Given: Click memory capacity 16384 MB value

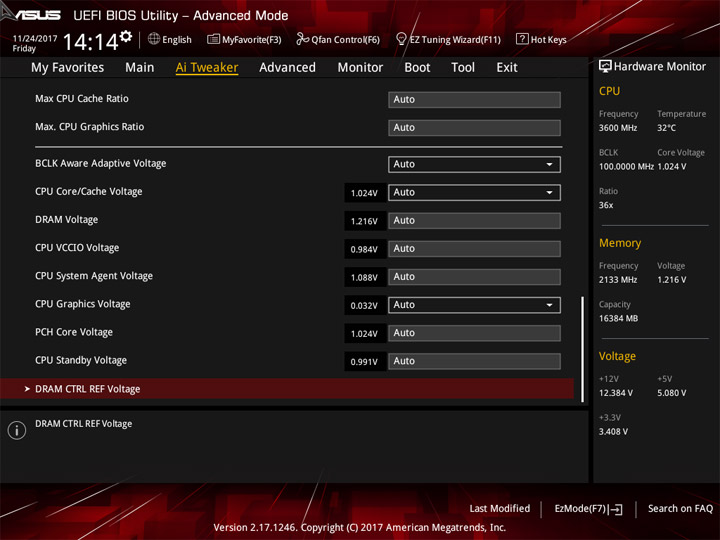Looking at the screenshot, I should (x=618, y=318).
